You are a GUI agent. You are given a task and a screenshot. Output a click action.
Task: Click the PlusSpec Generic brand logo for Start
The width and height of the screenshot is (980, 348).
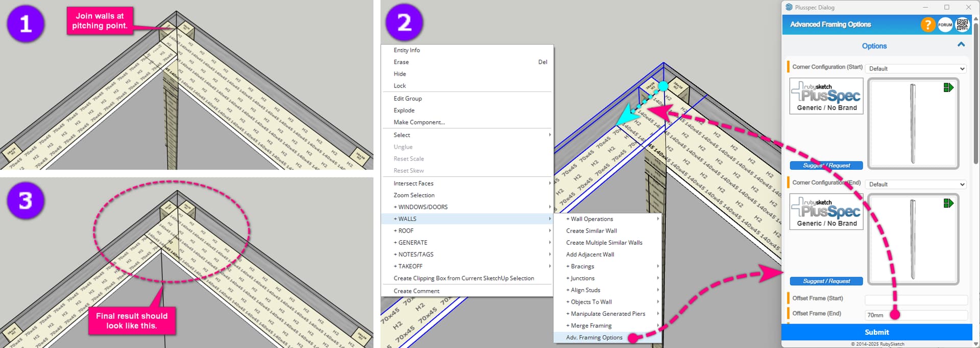pos(826,96)
